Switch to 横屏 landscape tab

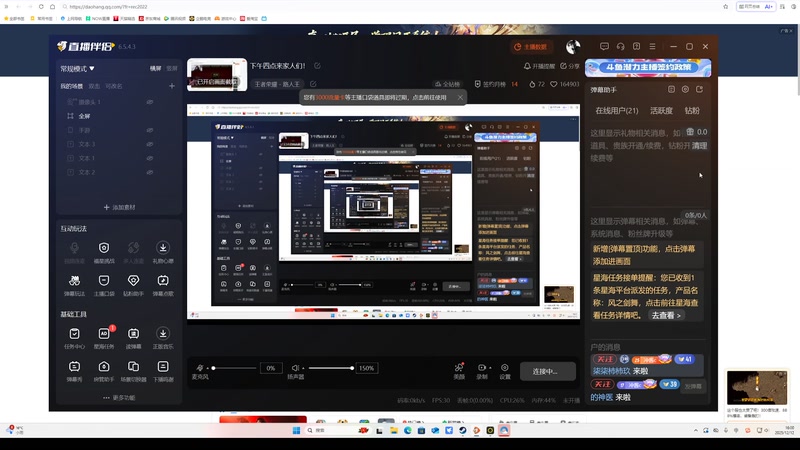pos(155,68)
